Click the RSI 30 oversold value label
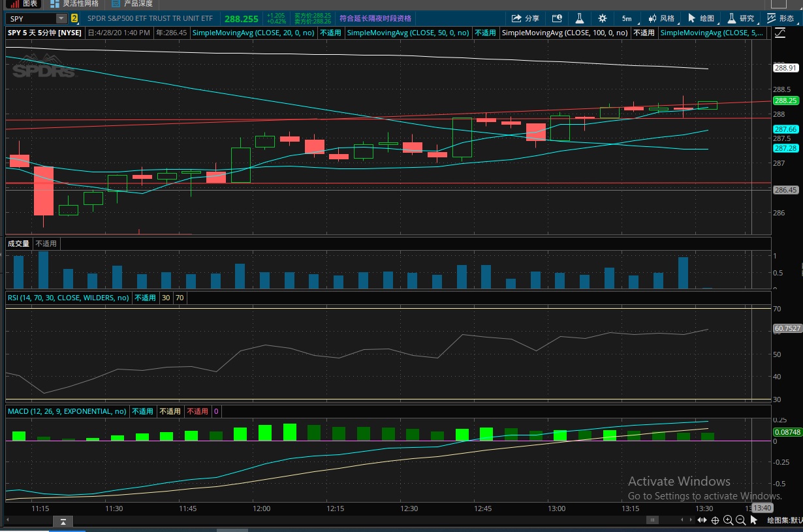Viewport: 803px width, 532px height. (166, 298)
